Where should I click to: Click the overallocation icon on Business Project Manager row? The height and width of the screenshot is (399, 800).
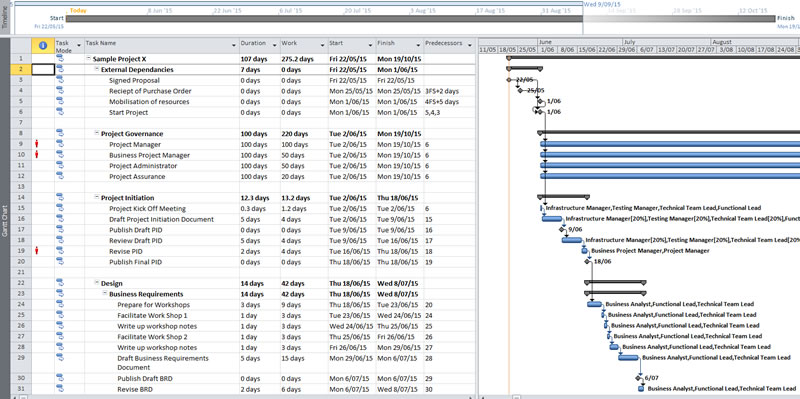click(37, 155)
